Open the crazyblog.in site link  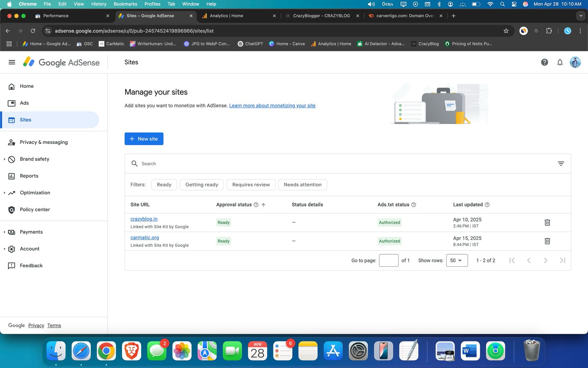click(144, 219)
